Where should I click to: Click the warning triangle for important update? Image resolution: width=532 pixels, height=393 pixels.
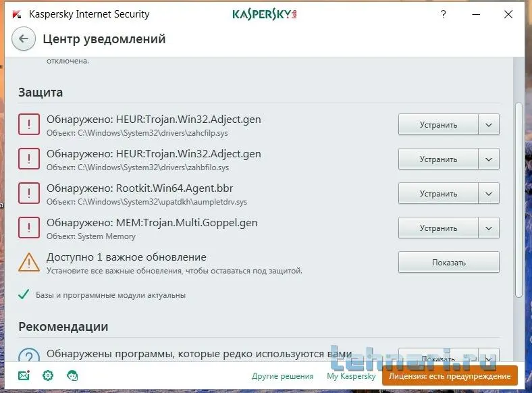[29, 263]
